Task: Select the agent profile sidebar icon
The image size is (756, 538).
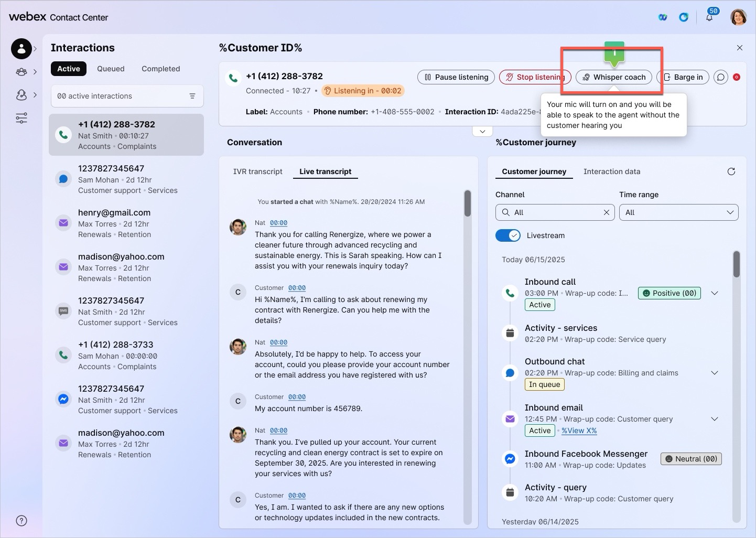Action: tap(21, 49)
